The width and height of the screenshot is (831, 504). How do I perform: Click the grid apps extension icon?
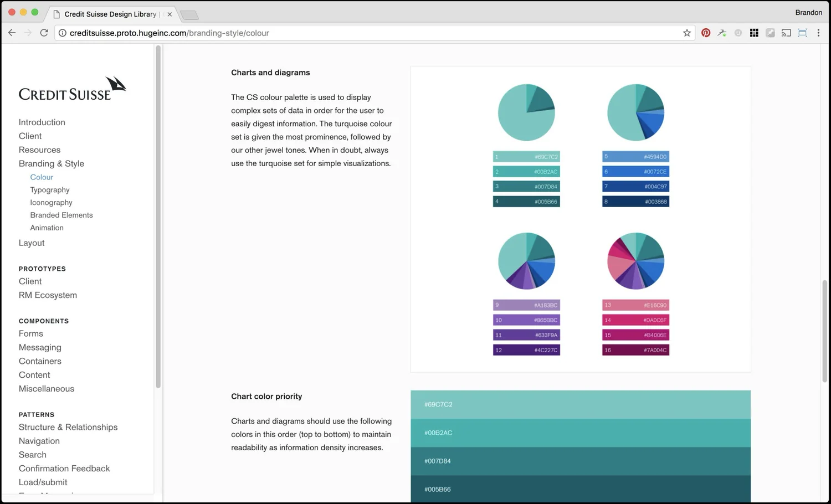[754, 33]
